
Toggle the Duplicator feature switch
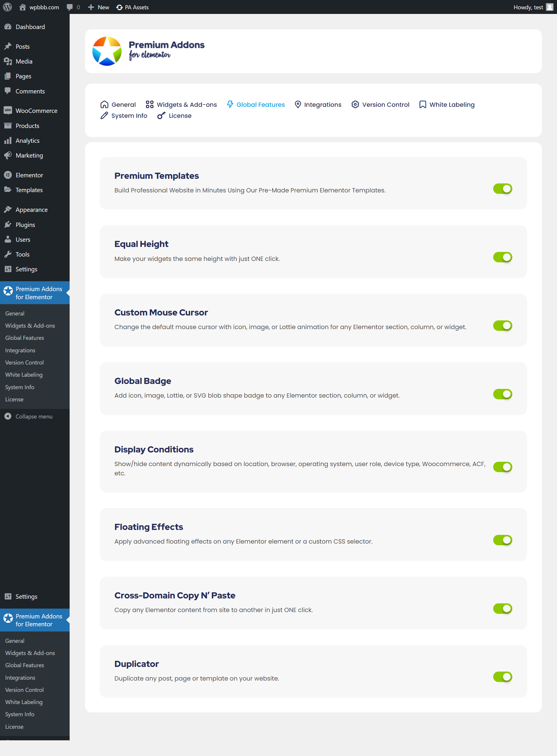coord(502,677)
